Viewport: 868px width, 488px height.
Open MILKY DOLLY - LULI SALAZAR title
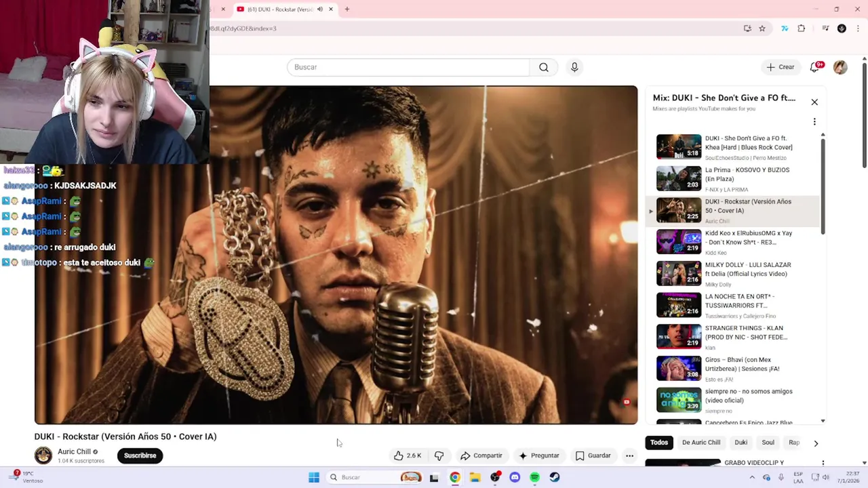click(748, 269)
